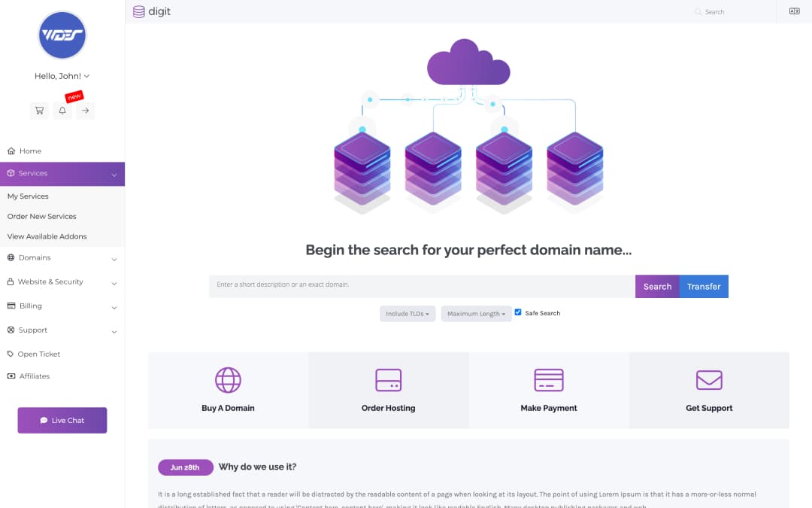Click the Home house icon
The height and width of the screenshot is (508, 812).
point(11,151)
